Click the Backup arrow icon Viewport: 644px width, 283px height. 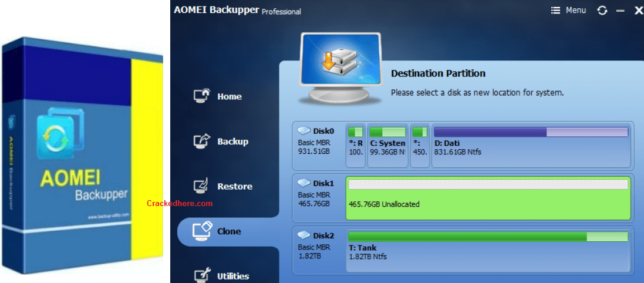(202, 141)
